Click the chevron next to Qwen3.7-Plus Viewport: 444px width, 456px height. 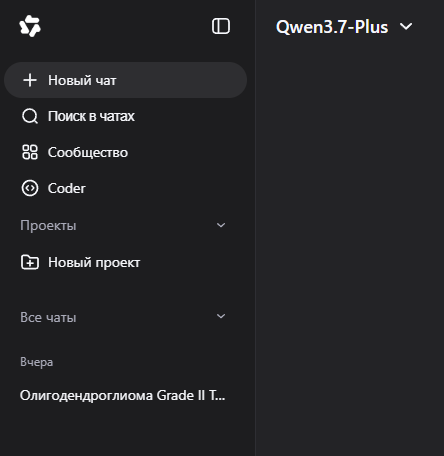tap(406, 26)
